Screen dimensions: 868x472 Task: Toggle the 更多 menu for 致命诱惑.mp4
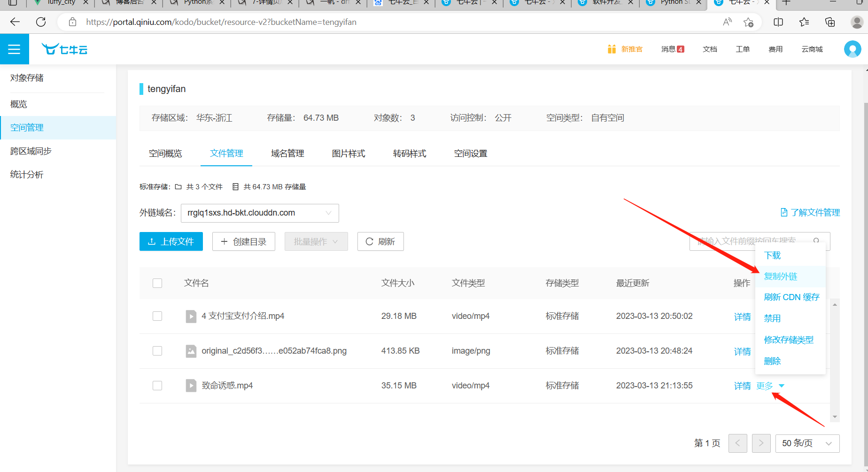pyautogui.click(x=770, y=386)
